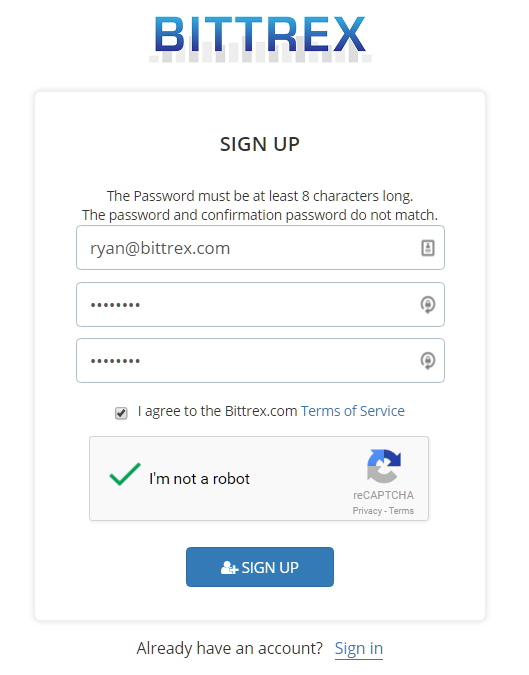Click the "I'm not a robot" label
529x675 pixels.
[199, 479]
